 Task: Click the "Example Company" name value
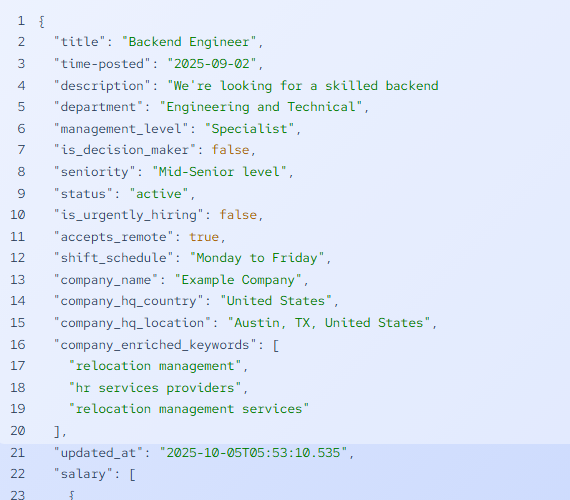click(238, 280)
